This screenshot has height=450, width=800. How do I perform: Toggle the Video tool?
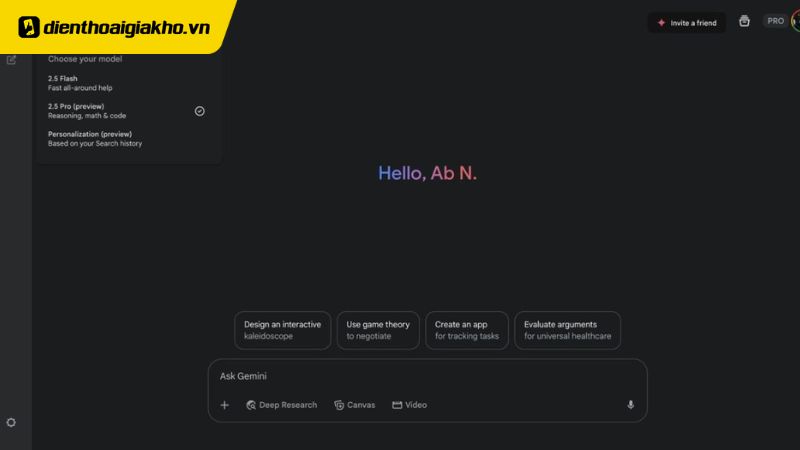click(x=409, y=405)
